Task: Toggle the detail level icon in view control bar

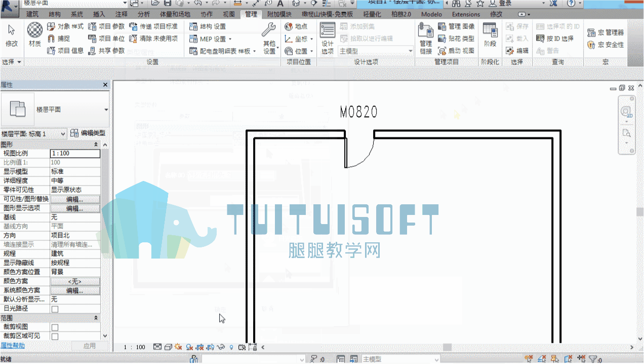Action: pyautogui.click(x=157, y=347)
